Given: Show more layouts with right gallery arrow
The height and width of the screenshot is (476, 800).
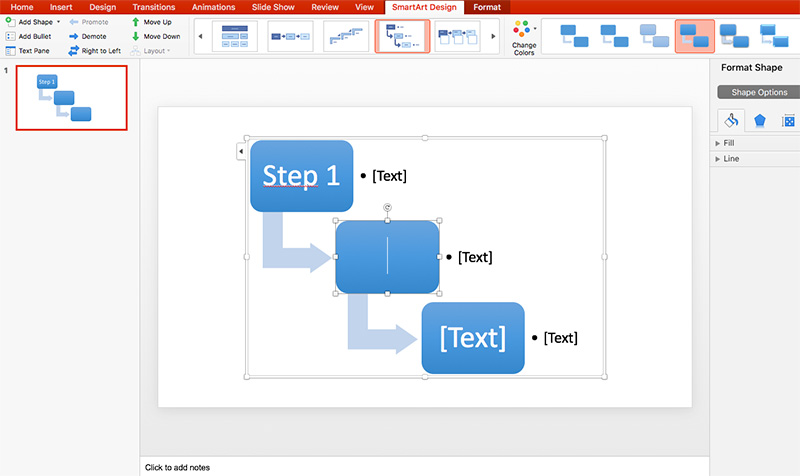Looking at the screenshot, I should (x=493, y=36).
